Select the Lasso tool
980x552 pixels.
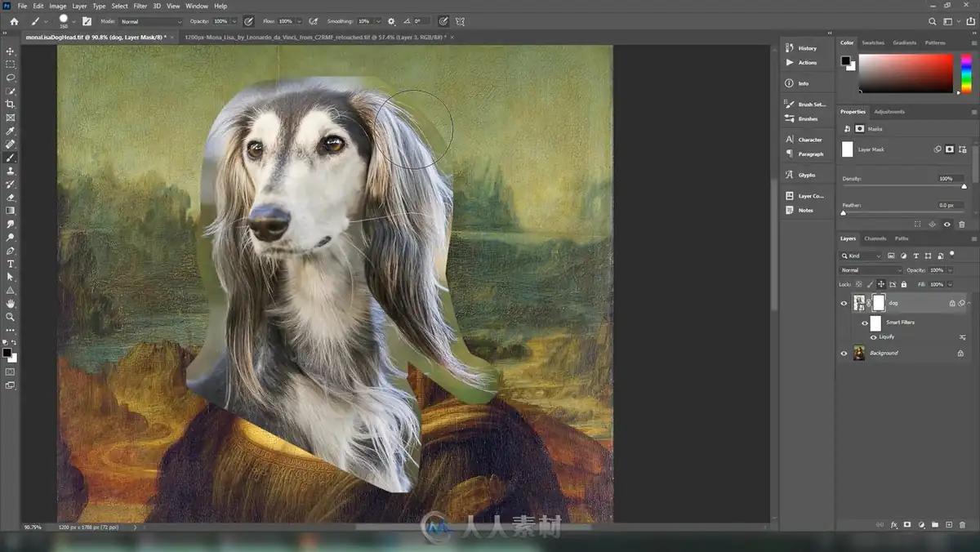tap(11, 78)
